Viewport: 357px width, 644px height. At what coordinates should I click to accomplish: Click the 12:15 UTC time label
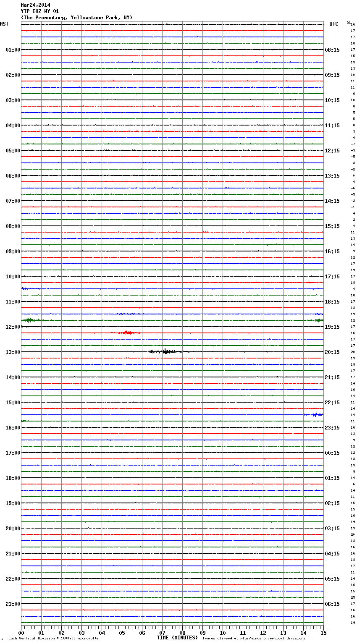click(x=332, y=151)
